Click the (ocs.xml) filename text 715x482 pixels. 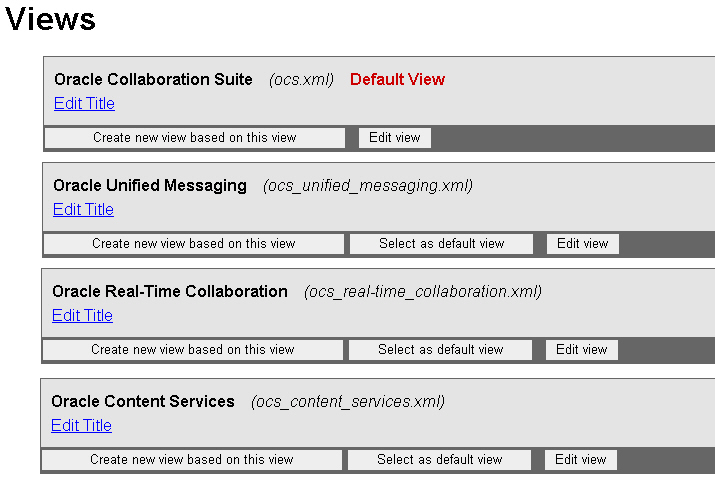tap(301, 80)
